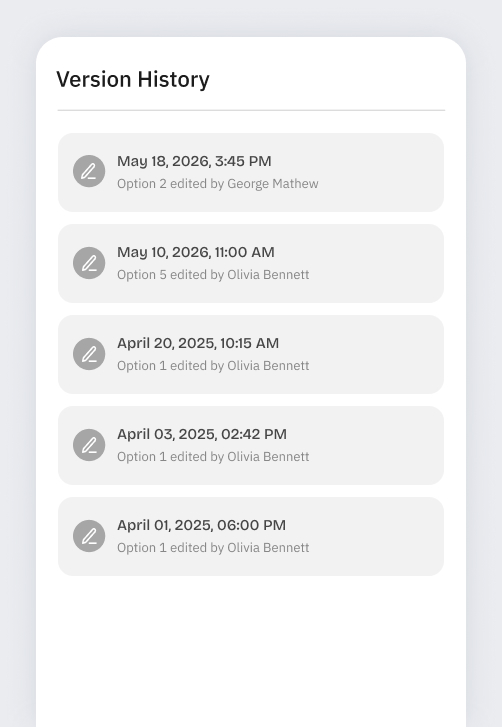
Task: Select the pencil icon for April 01, 2025
Action: pyautogui.click(x=89, y=536)
